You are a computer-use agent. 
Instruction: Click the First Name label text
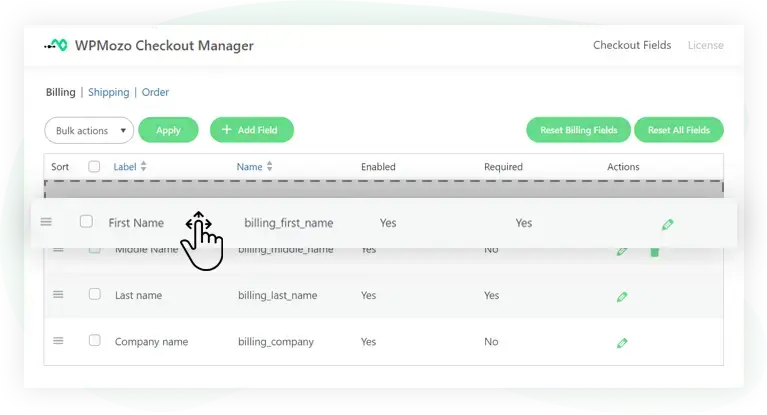tap(136, 223)
